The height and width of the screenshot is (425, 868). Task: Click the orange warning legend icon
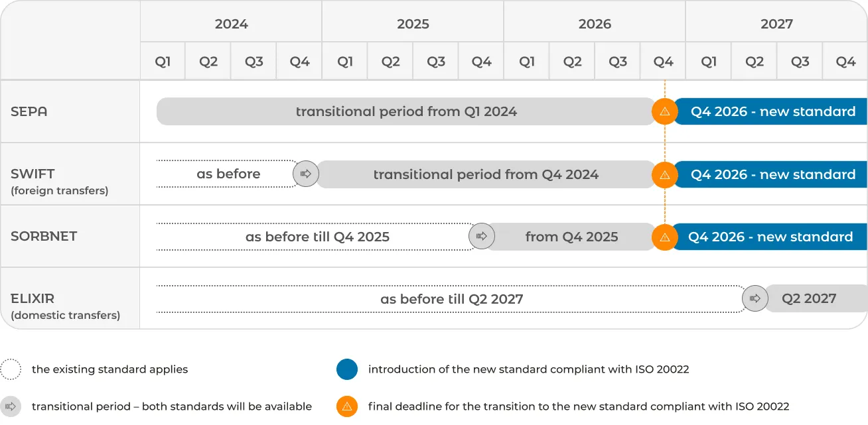click(x=347, y=406)
